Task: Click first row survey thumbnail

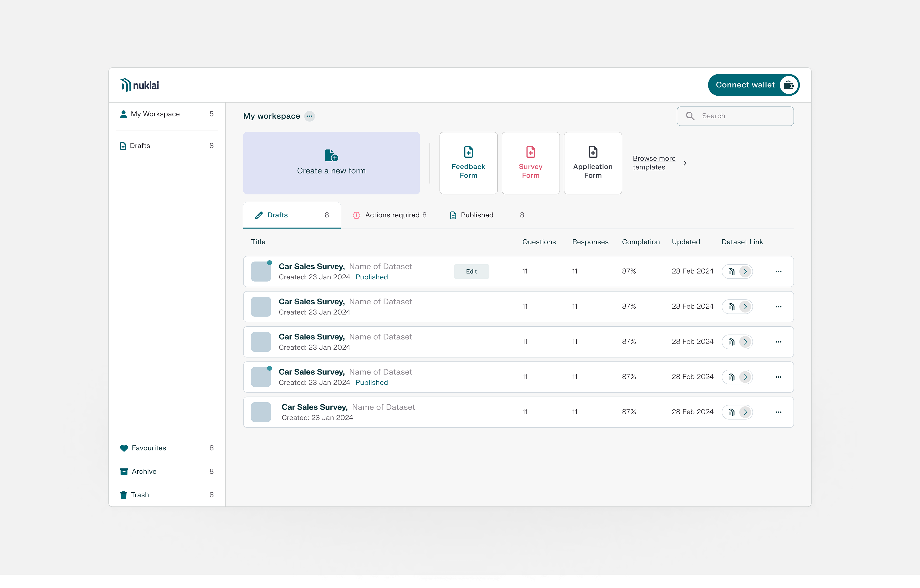Action: tap(261, 272)
